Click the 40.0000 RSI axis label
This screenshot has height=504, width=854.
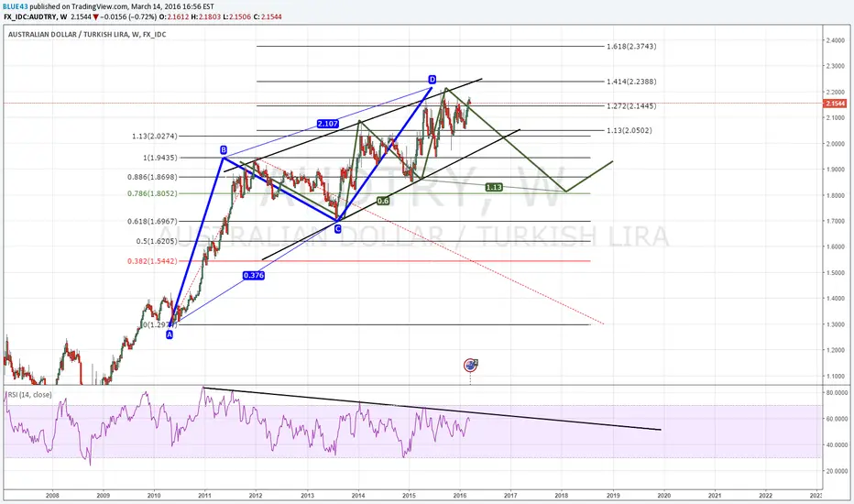pyautogui.click(x=836, y=444)
